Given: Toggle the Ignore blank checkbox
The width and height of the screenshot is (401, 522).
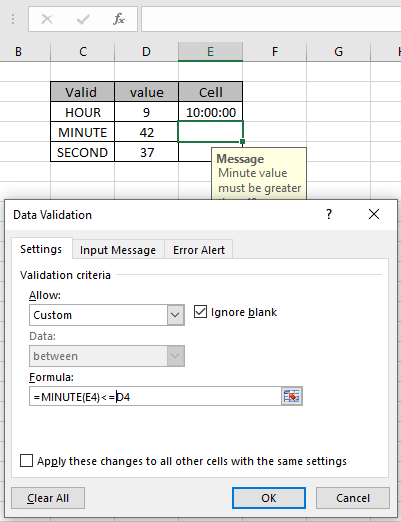Looking at the screenshot, I should pos(200,312).
